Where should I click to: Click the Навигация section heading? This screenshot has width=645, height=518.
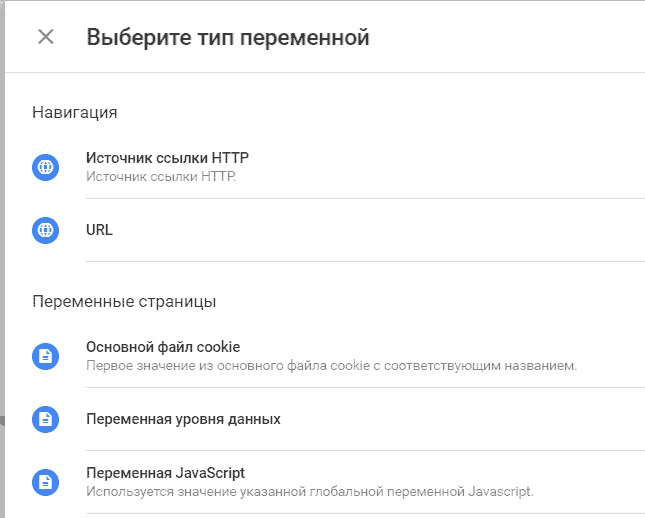(75, 112)
